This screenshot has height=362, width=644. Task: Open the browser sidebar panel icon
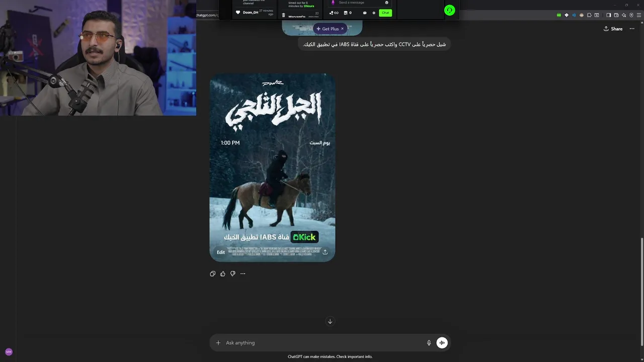[608, 15]
